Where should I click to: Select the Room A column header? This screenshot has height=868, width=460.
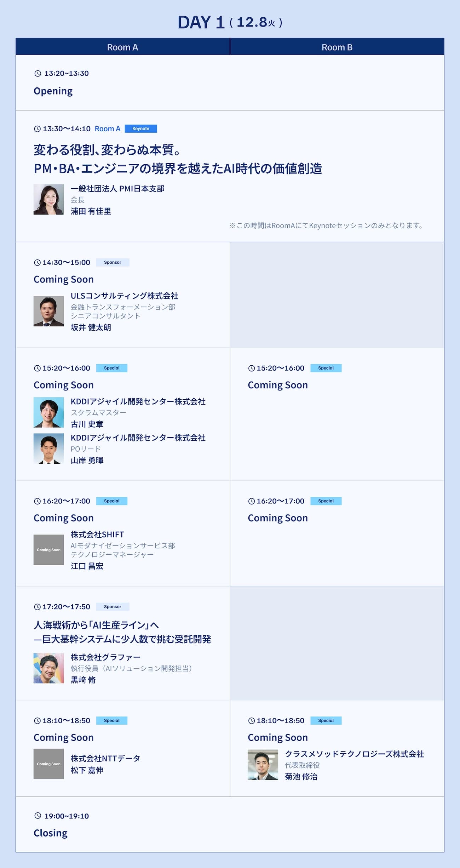[x=123, y=47]
